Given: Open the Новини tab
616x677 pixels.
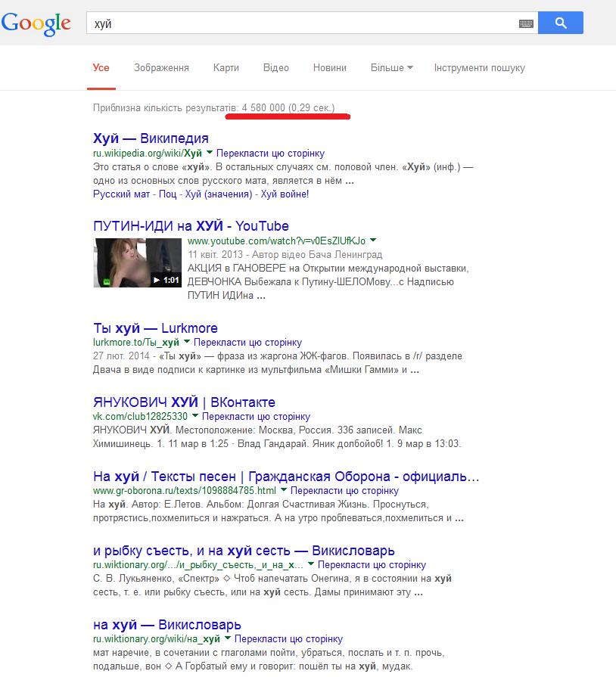Looking at the screenshot, I should [x=330, y=68].
